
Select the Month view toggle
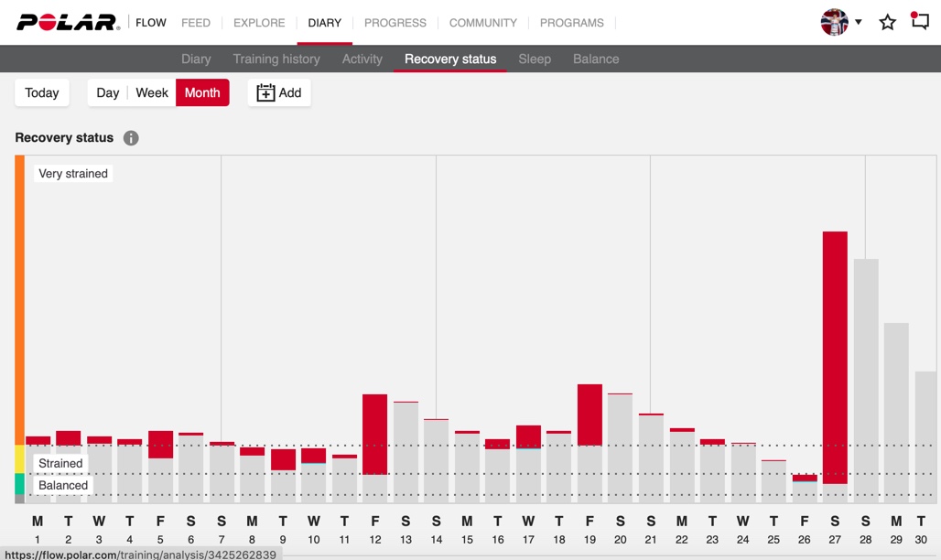[202, 92]
